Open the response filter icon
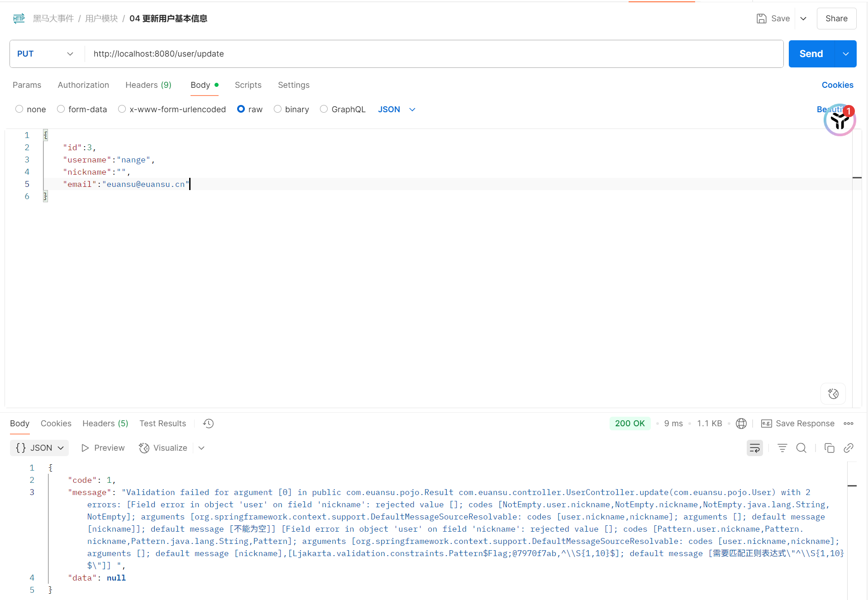The width and height of the screenshot is (868, 600). coord(782,448)
